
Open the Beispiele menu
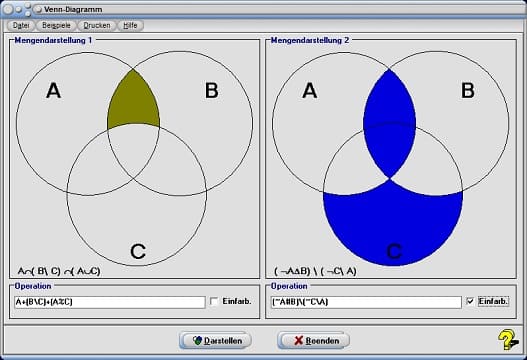pyautogui.click(x=56, y=25)
